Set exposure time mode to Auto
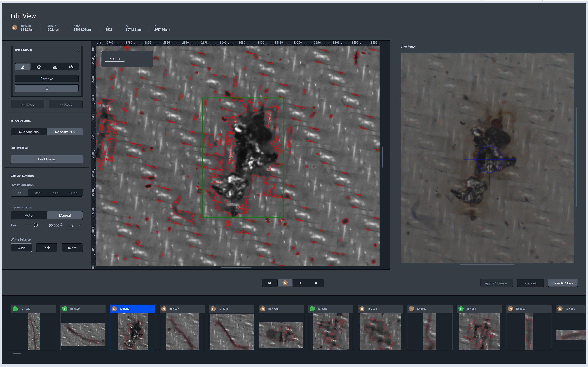Screen dimensions: 588x367 click(29, 215)
